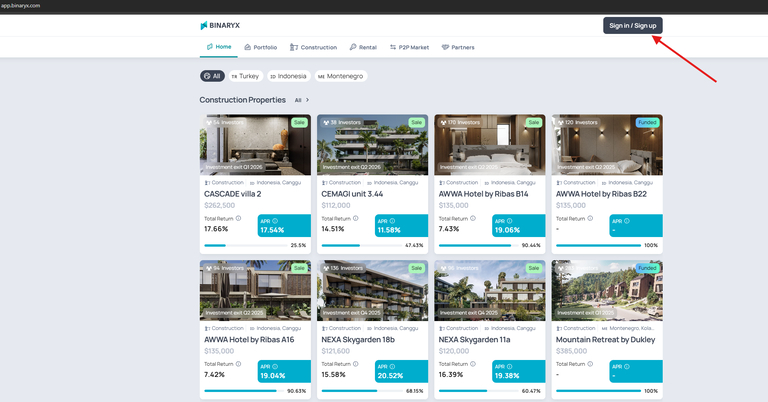Click APR info icon on CASCADE villa 2
This screenshot has height=402, width=768.
(x=275, y=221)
